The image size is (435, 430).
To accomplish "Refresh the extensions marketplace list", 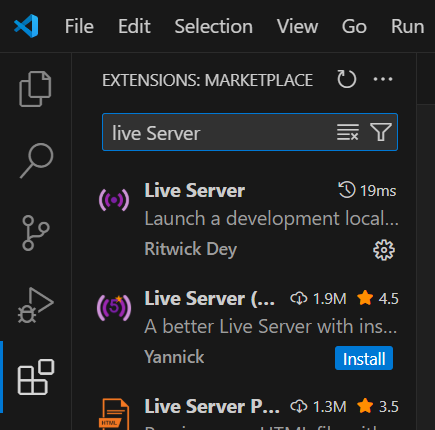I will click(346, 79).
